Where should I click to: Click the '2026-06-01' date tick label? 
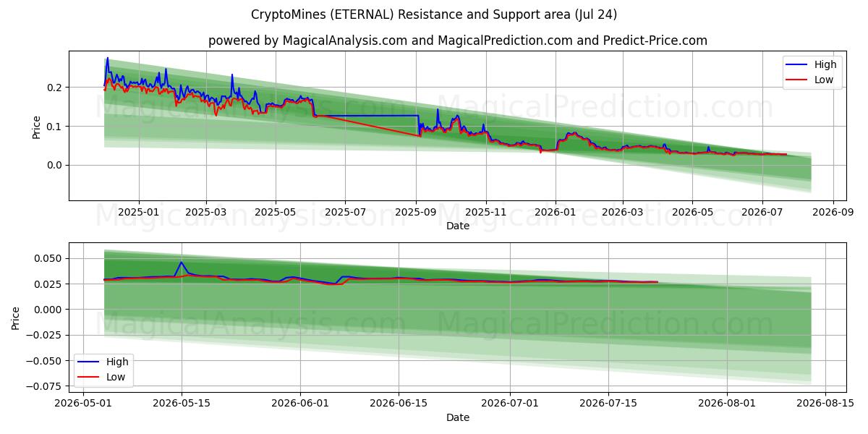click(x=300, y=404)
